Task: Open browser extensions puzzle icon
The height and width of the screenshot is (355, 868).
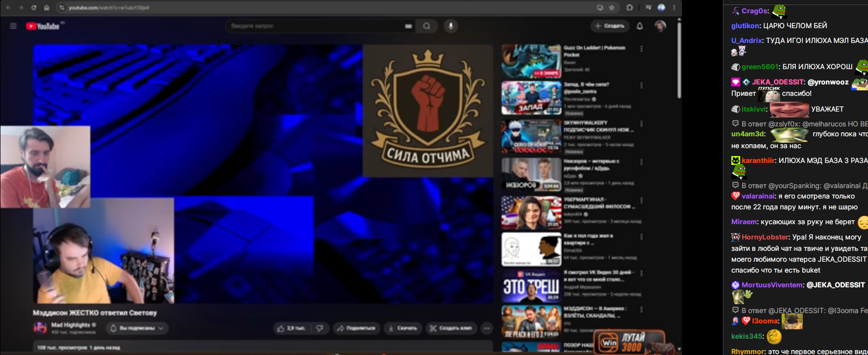Action: click(630, 7)
